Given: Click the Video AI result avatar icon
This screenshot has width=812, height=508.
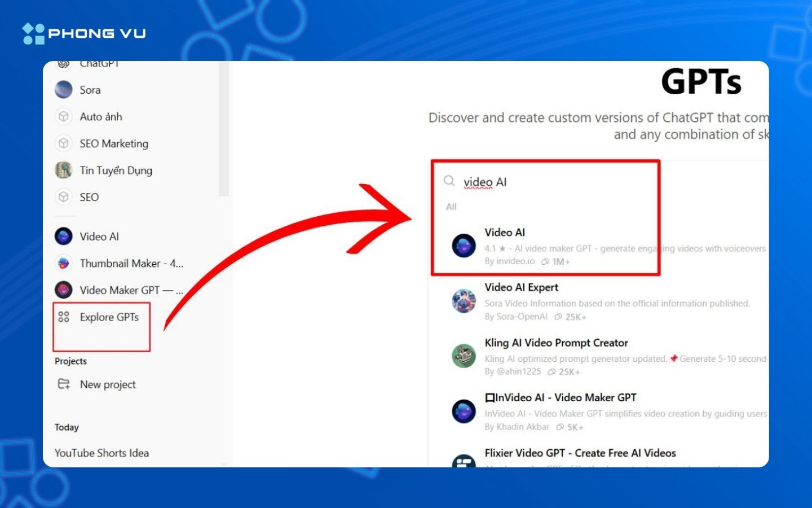Looking at the screenshot, I should [464, 246].
